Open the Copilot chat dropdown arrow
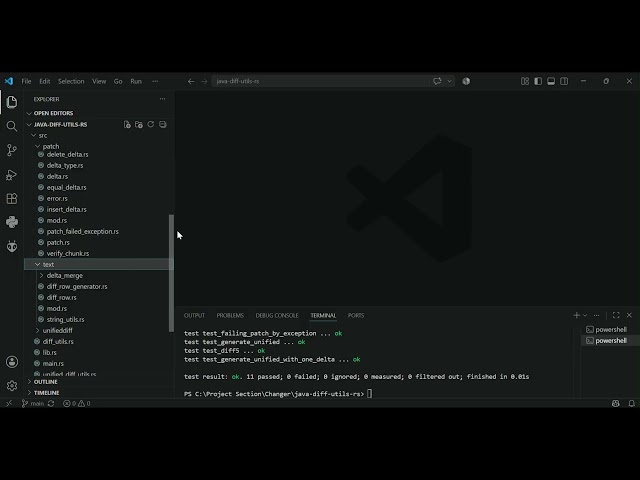This screenshot has width=640, height=480. click(x=449, y=81)
